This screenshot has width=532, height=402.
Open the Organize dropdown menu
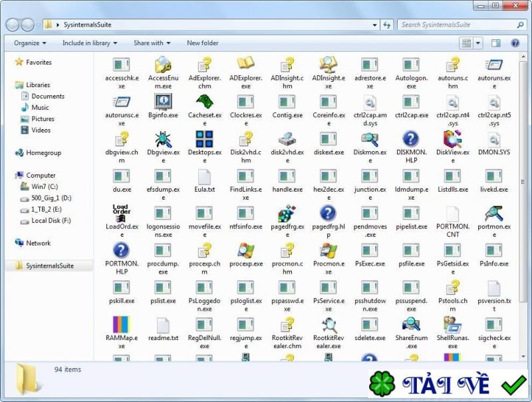click(x=29, y=43)
